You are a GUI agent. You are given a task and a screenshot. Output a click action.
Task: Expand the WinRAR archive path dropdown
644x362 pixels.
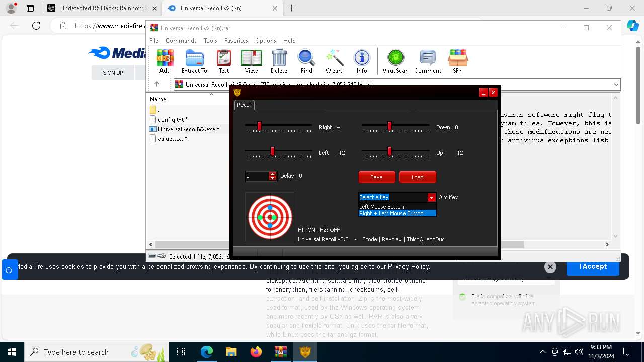[x=616, y=85]
